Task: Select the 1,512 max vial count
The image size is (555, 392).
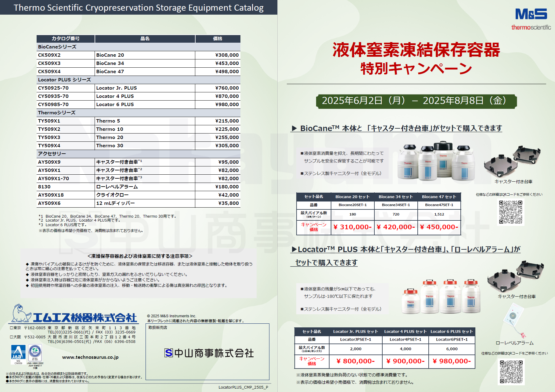Action: pyautogui.click(x=439, y=215)
